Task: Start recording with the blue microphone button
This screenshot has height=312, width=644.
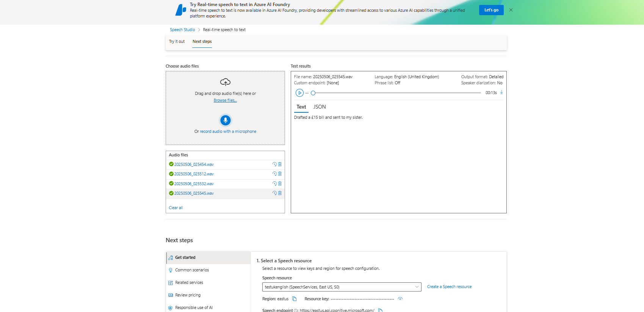Action: pos(225,120)
